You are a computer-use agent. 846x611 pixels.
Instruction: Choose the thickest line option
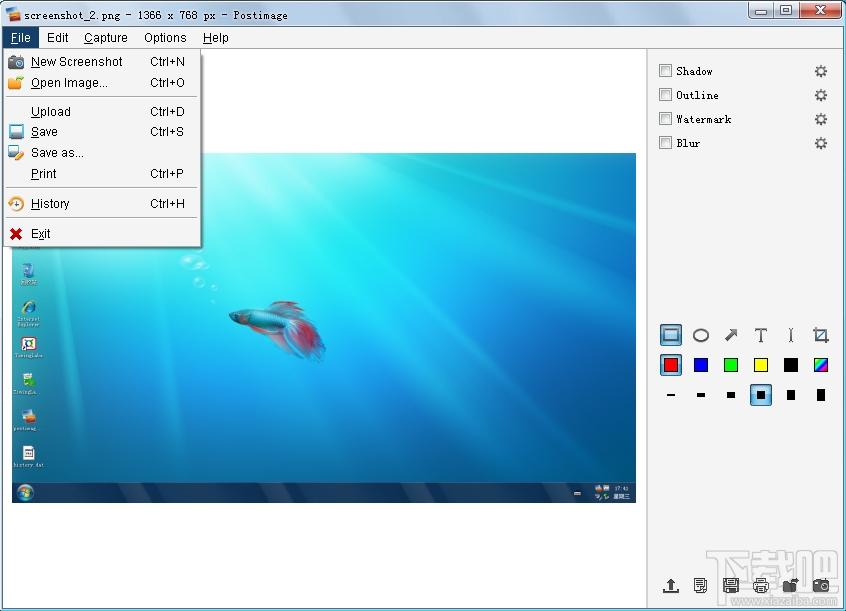pyautogui.click(x=821, y=395)
